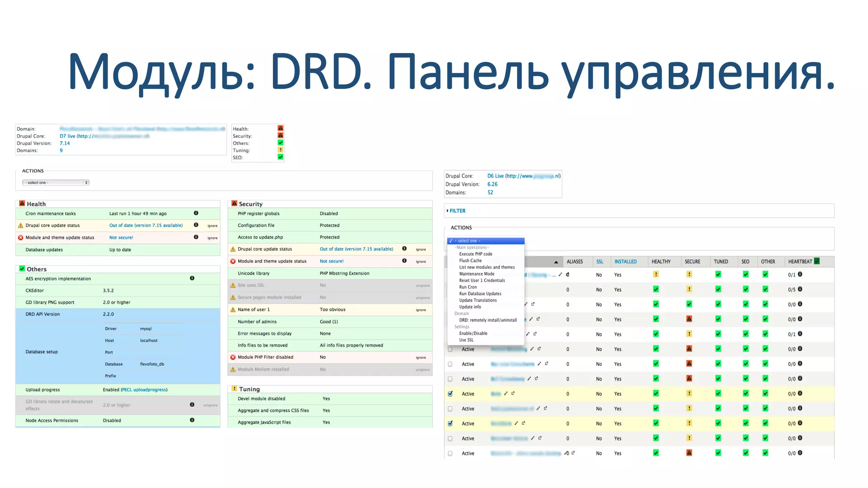Click the Domains count 9 link
Screen dimensions: 868x488
pyautogui.click(x=61, y=150)
